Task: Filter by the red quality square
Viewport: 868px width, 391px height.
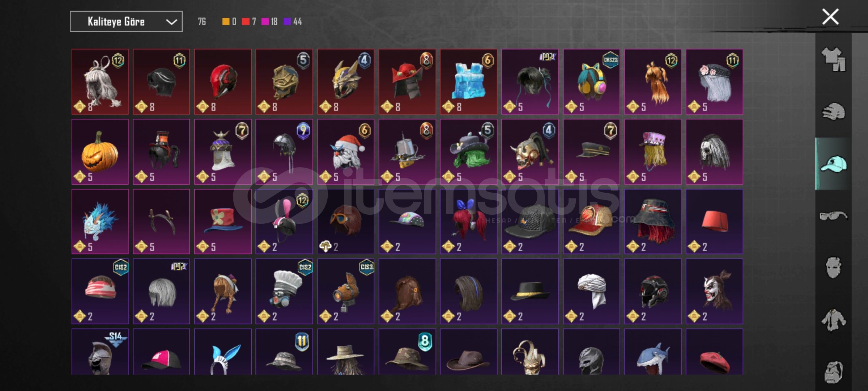Action: point(246,22)
